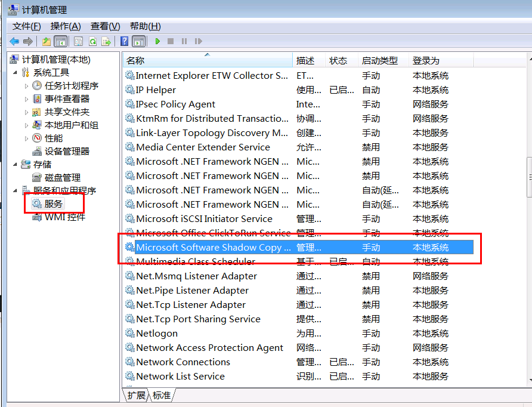Click the Refresh toolbar icon

pyautogui.click(x=92, y=41)
